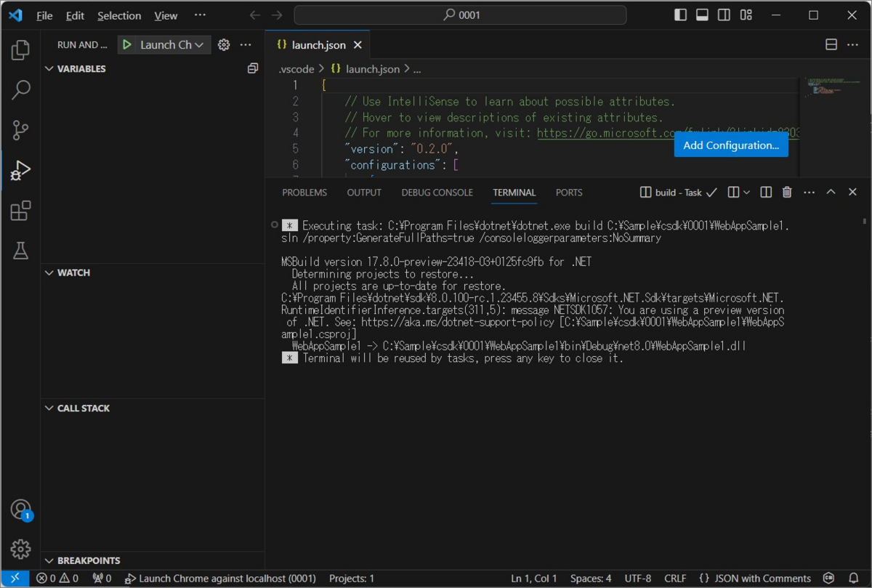
Task: Select the TERMINAL tab
Action: 514,193
